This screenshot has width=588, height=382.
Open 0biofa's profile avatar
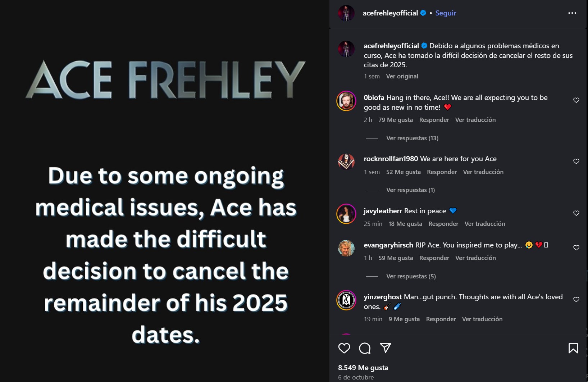(346, 101)
